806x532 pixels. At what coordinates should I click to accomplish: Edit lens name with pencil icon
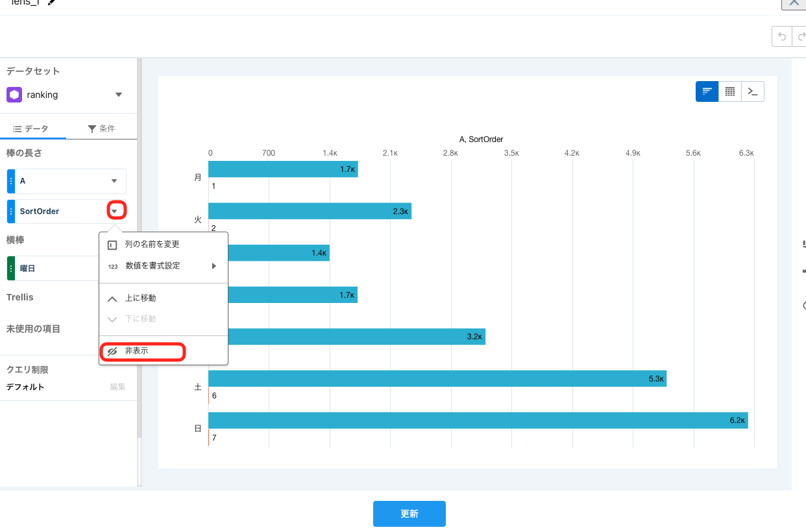(52, 3)
